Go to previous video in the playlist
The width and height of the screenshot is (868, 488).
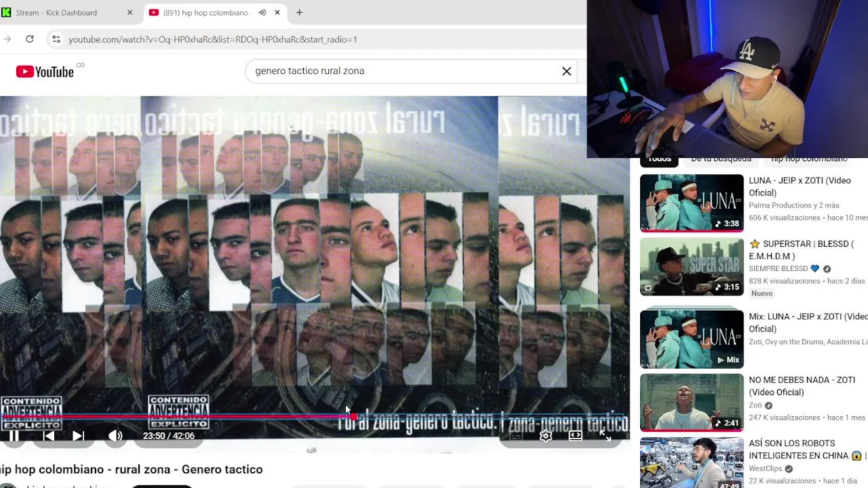(49, 436)
